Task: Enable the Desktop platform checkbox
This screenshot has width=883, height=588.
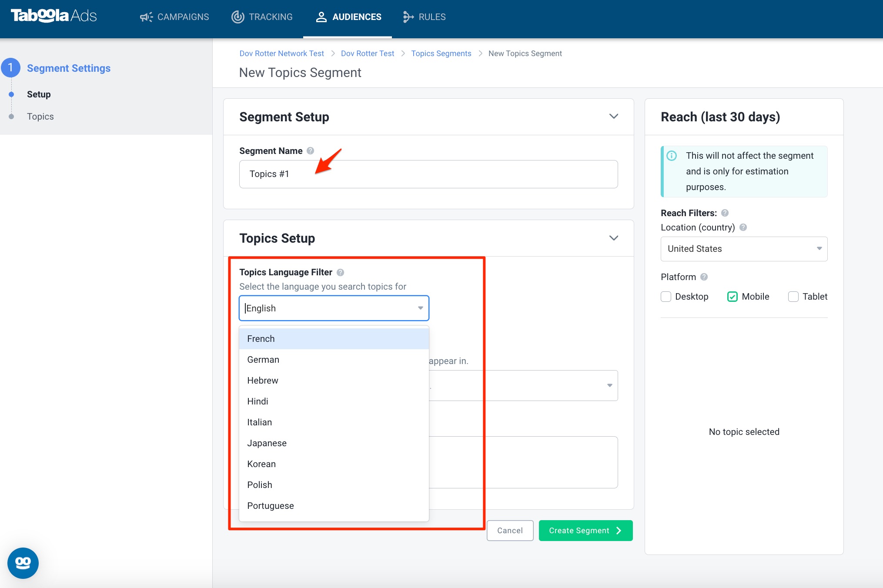Action: click(666, 297)
